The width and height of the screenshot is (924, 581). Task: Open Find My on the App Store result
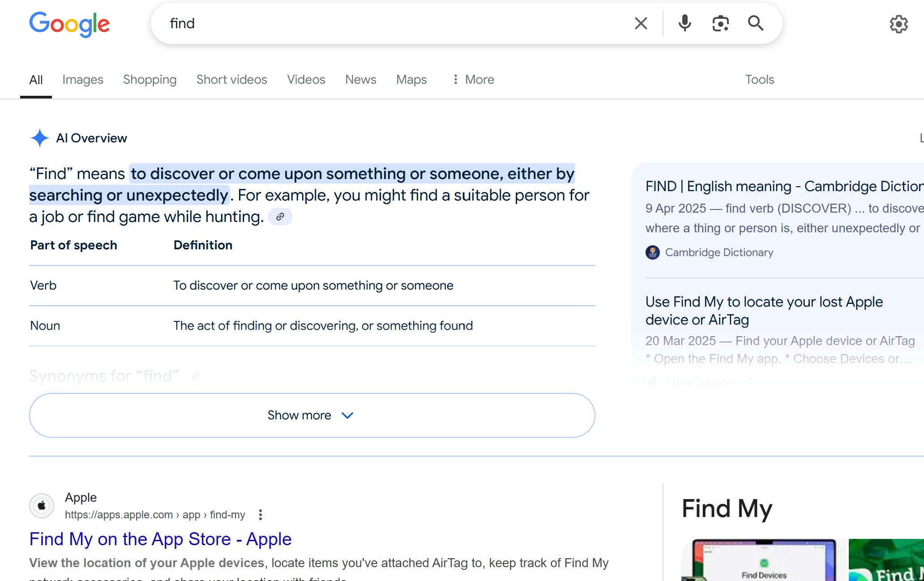[x=160, y=539]
